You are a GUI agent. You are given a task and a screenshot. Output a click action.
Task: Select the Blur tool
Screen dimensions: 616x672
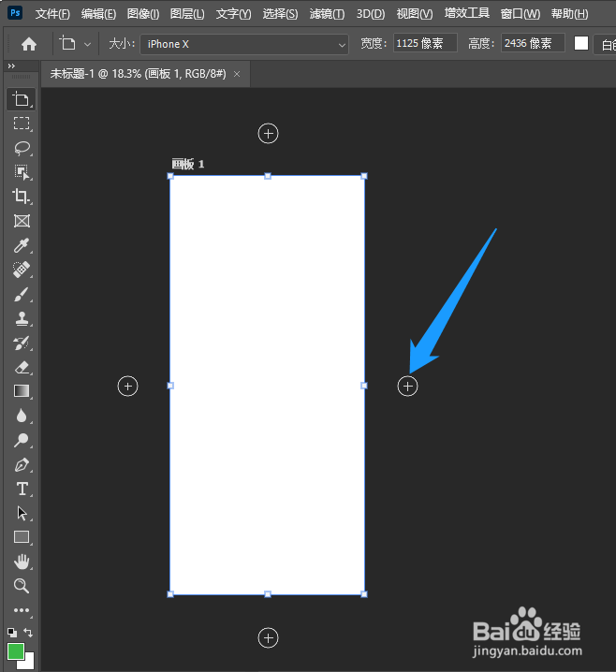(21, 416)
